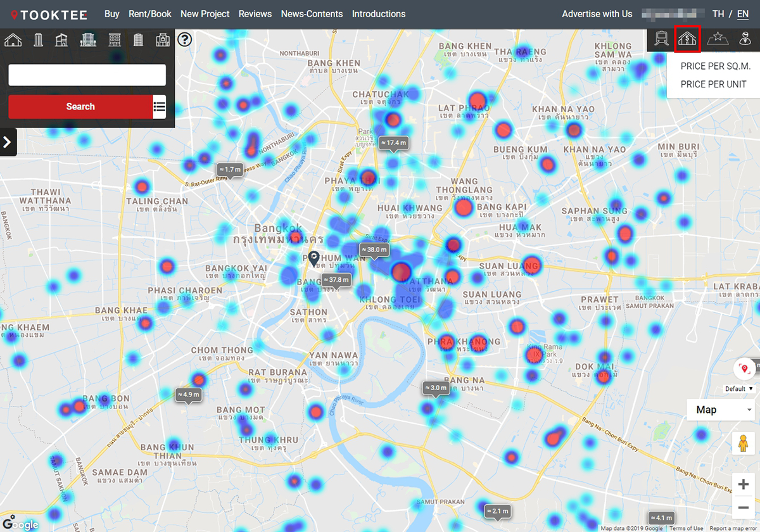Toggle the list view button beside Search
760x532 pixels.
click(x=160, y=107)
